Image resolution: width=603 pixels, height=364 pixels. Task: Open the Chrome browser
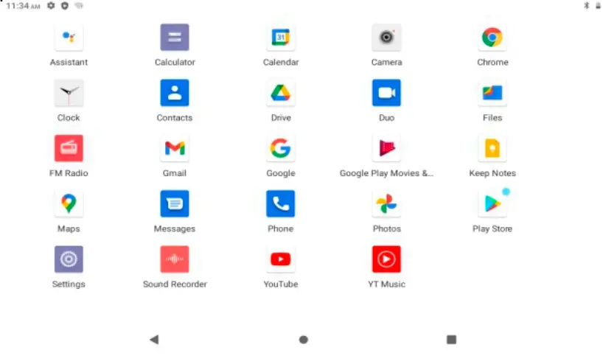(x=492, y=38)
